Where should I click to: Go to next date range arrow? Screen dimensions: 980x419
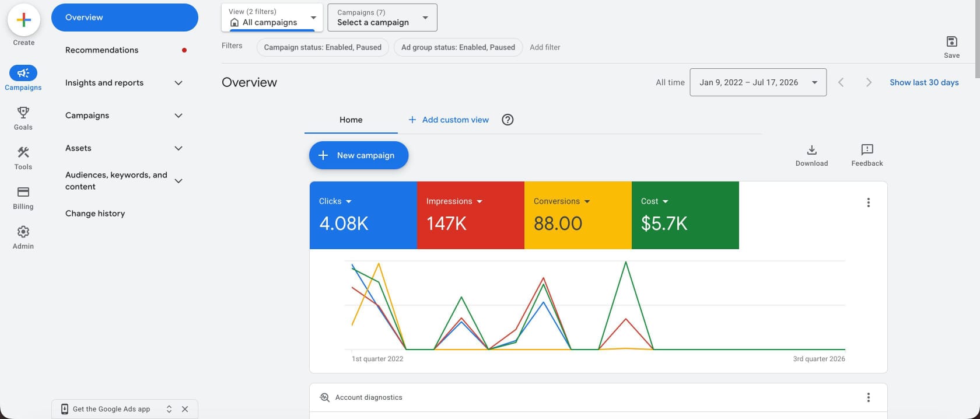(869, 82)
